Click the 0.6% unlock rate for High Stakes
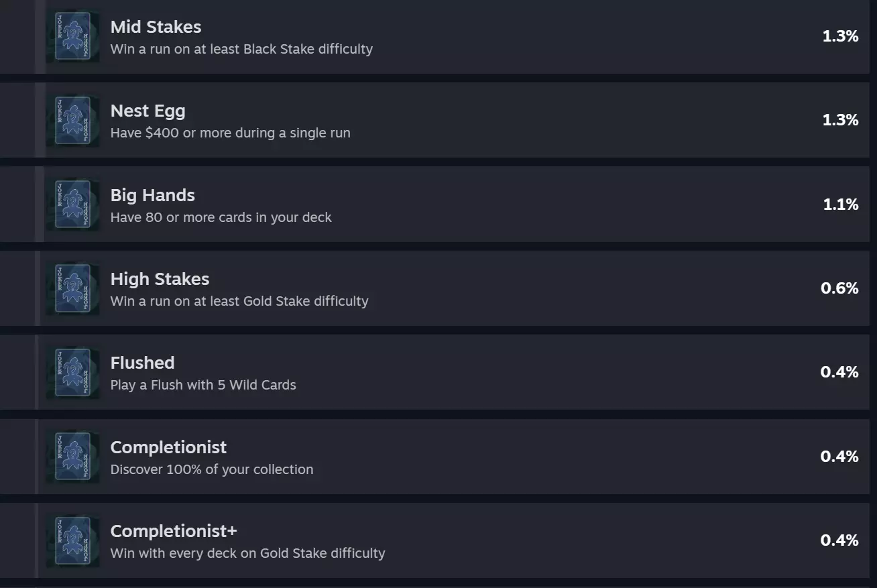 pyautogui.click(x=839, y=288)
